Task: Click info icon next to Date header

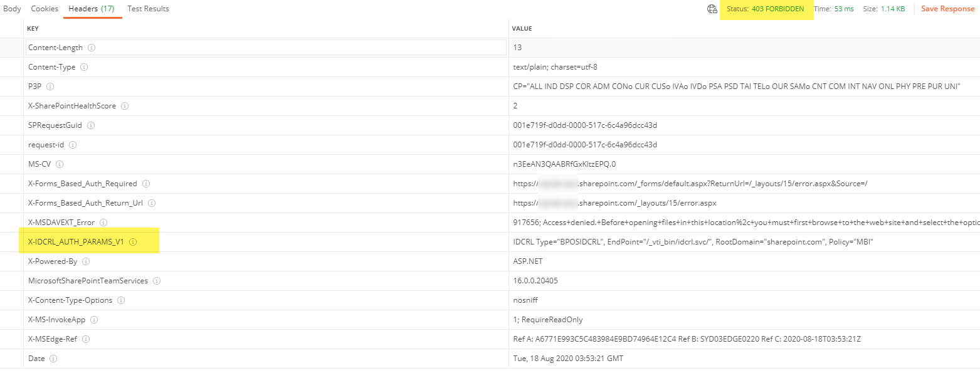Action: point(53,359)
